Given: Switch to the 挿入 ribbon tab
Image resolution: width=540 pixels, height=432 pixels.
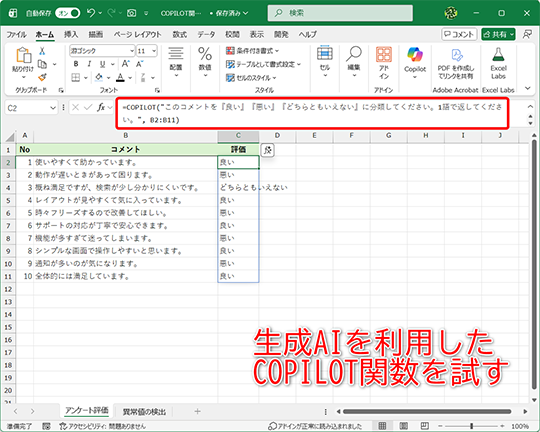Looking at the screenshot, I should pos(71,34).
